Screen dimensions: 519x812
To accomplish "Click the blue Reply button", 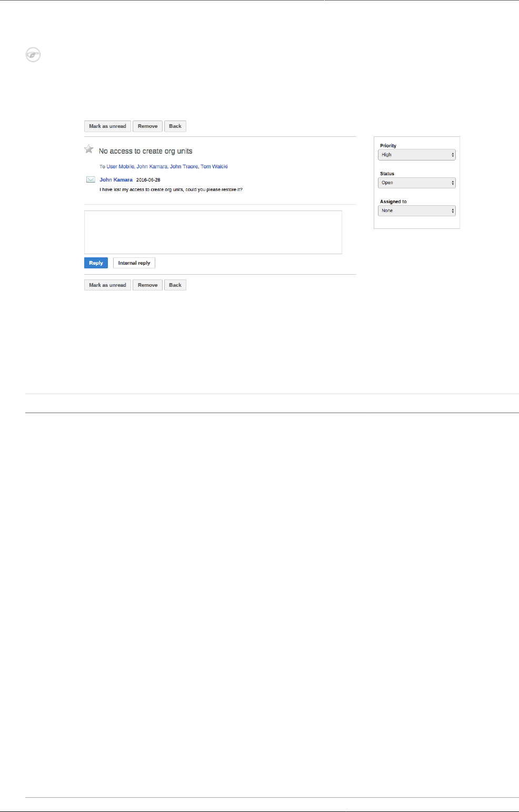I will (x=96, y=263).
